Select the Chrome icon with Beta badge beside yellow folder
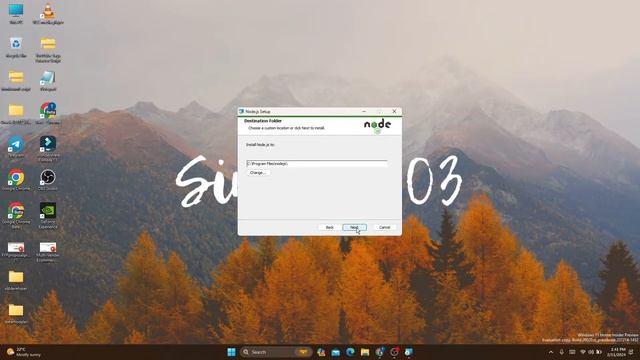 [x=48, y=113]
